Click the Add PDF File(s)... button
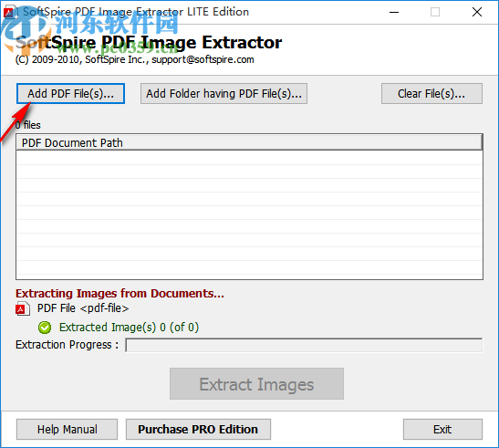Viewport: 499px width, 448px height. pyautogui.click(x=70, y=94)
